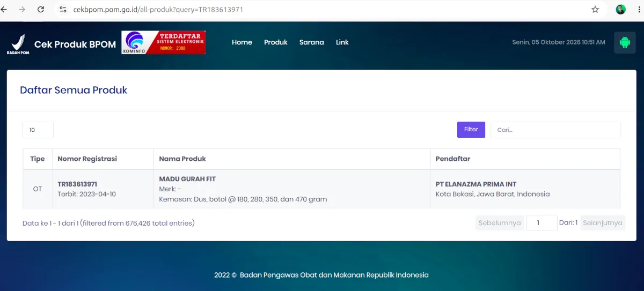Click the address bar URL

tap(158, 10)
